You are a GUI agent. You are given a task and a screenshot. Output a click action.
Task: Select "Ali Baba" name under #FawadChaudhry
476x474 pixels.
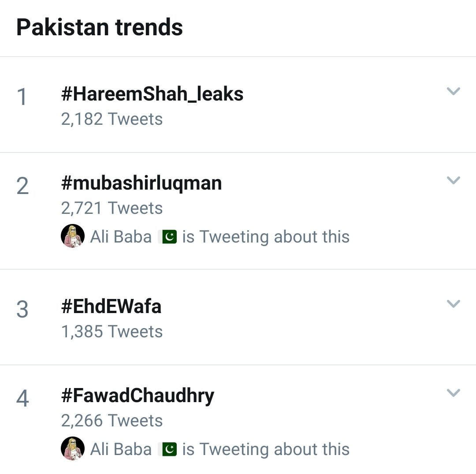click(121, 449)
